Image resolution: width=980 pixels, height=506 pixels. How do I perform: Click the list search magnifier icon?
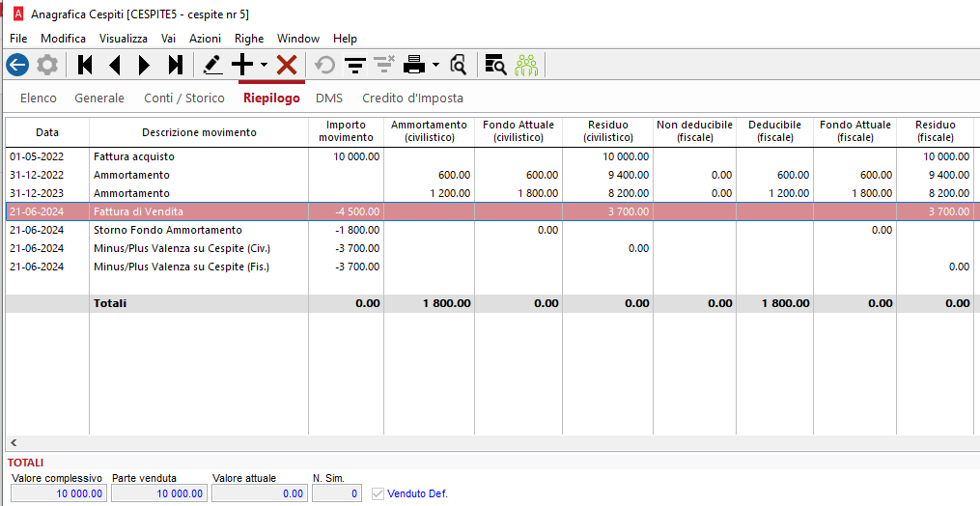(495, 65)
